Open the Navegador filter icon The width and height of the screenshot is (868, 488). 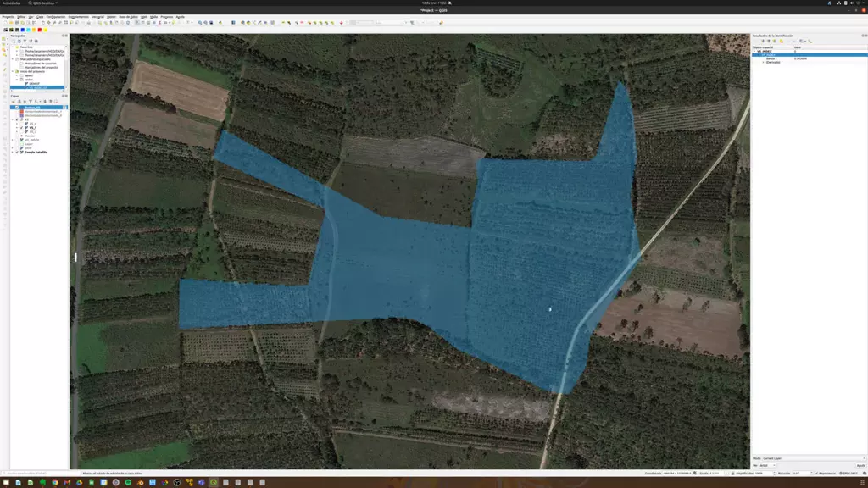(x=25, y=41)
